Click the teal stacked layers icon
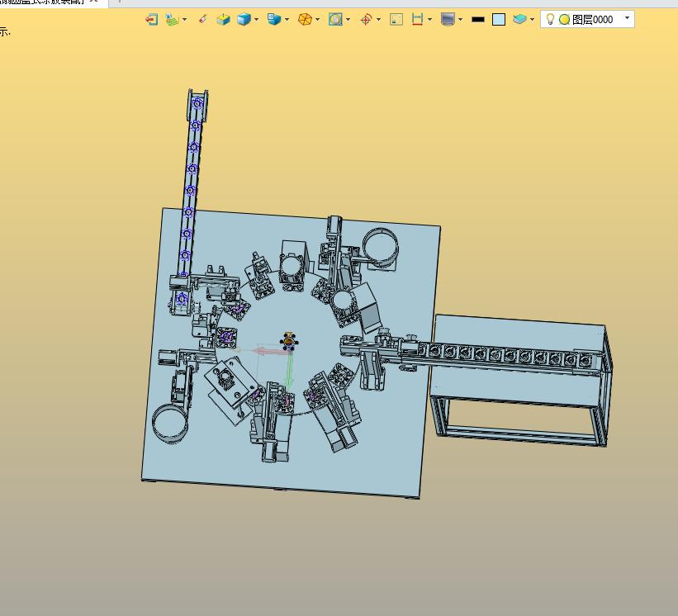 [519, 20]
